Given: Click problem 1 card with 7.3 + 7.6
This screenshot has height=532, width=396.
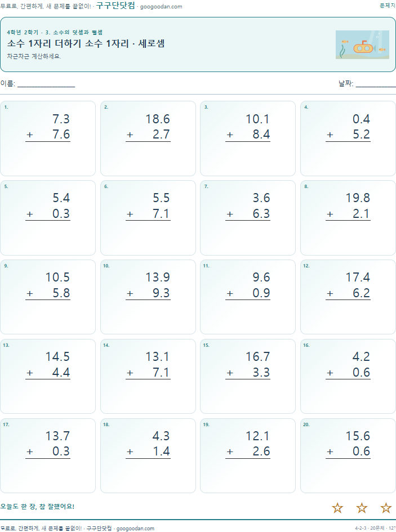Looking at the screenshot, I should 48,138.
